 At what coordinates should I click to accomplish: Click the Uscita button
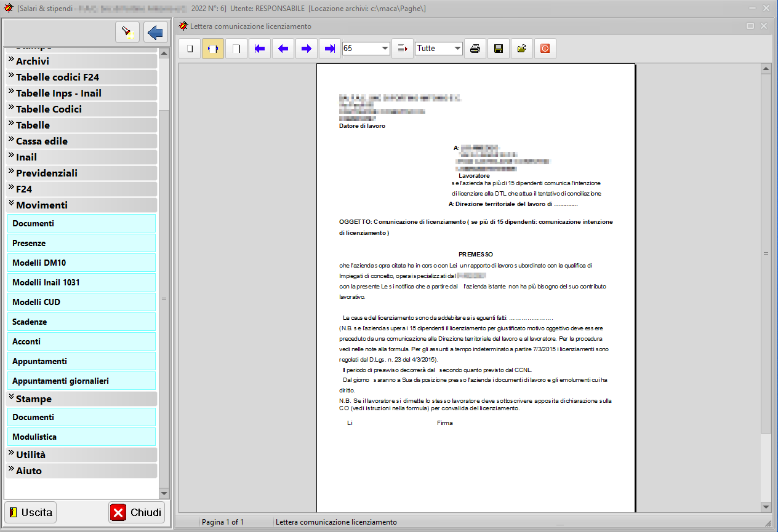tap(30, 512)
